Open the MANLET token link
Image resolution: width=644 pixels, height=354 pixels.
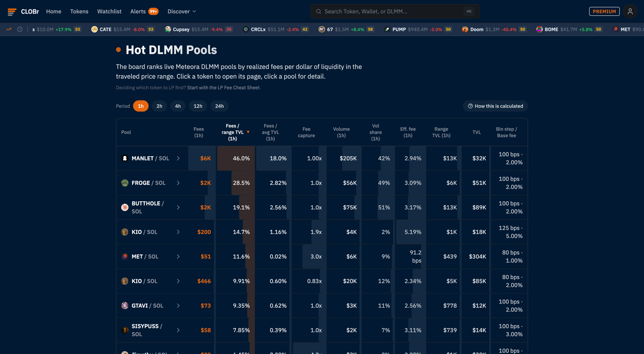click(142, 158)
